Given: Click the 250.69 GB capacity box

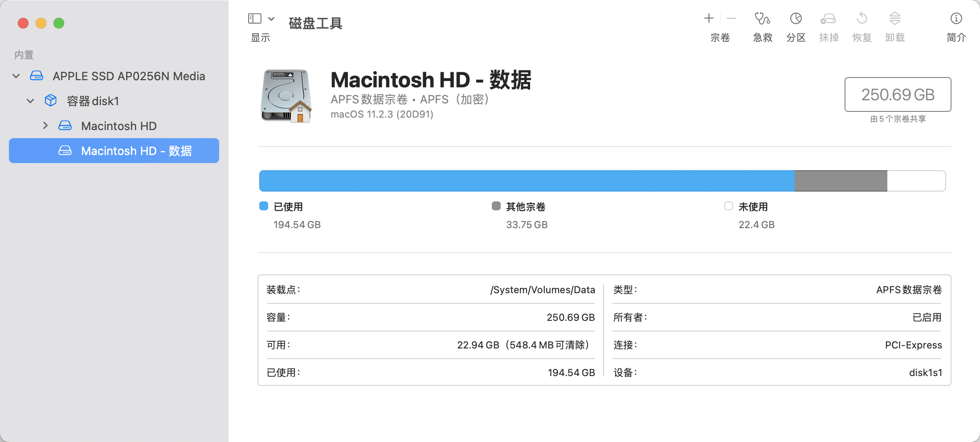Looking at the screenshot, I should point(898,94).
